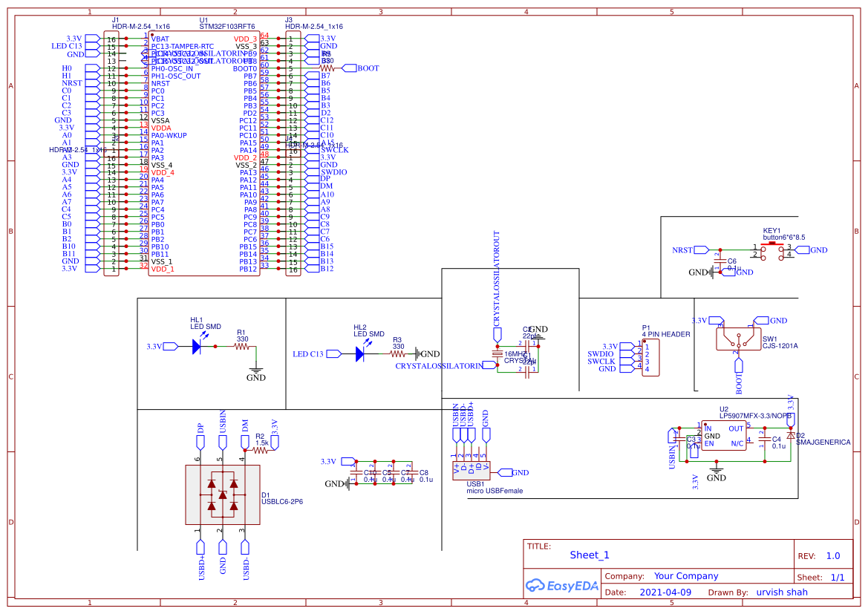Select the J3 header connector symbol
This screenshot has width=868, height=614.
click(293, 89)
